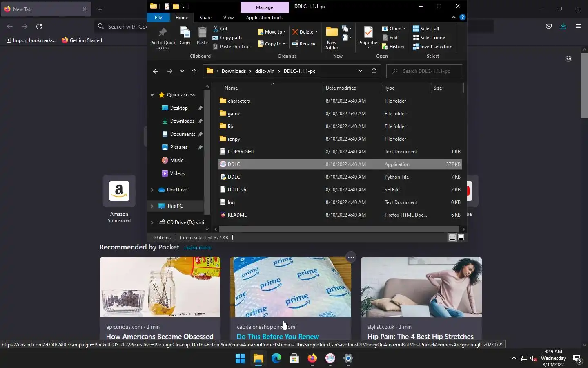
Task: Navigate back in File Explorer
Action: click(156, 71)
